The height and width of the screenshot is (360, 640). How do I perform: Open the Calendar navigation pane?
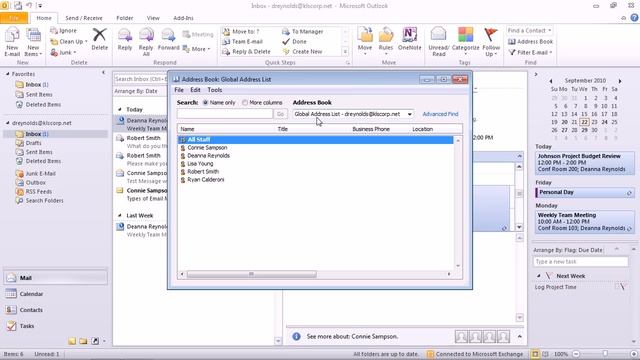(56, 294)
